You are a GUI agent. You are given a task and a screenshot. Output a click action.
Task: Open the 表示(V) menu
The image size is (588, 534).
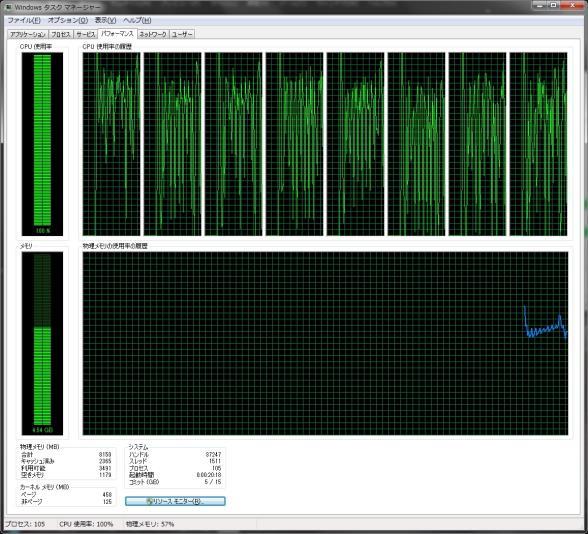pos(105,20)
